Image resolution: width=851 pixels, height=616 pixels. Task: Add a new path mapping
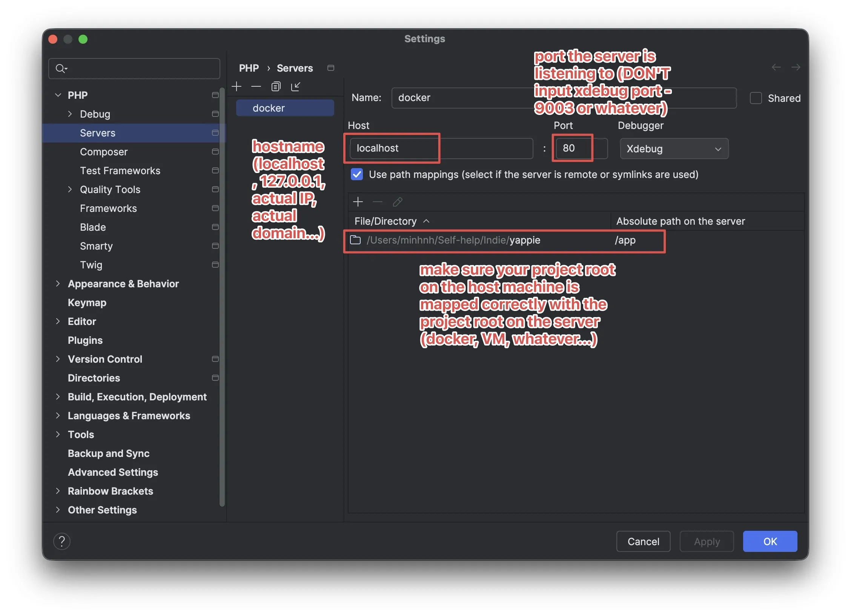pos(358,202)
